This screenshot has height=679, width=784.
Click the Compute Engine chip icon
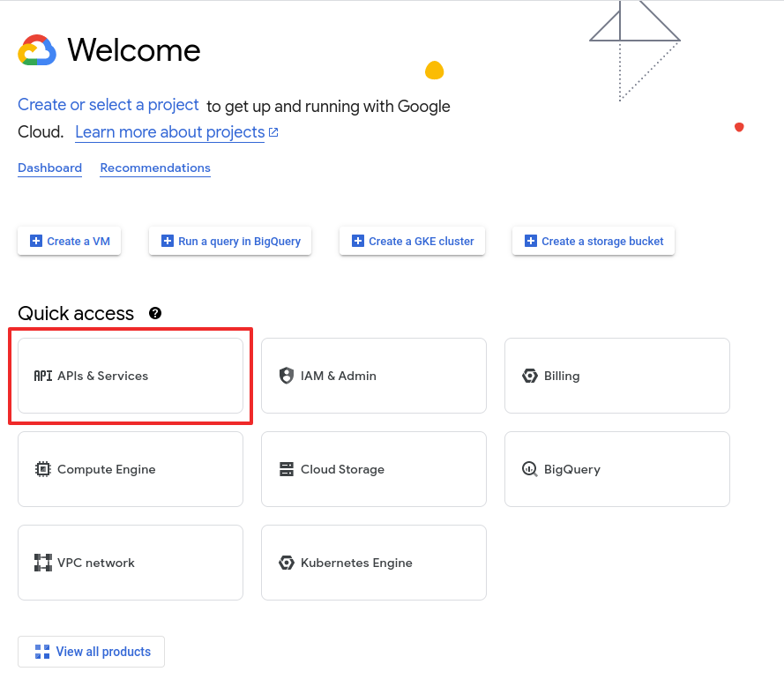(42, 469)
